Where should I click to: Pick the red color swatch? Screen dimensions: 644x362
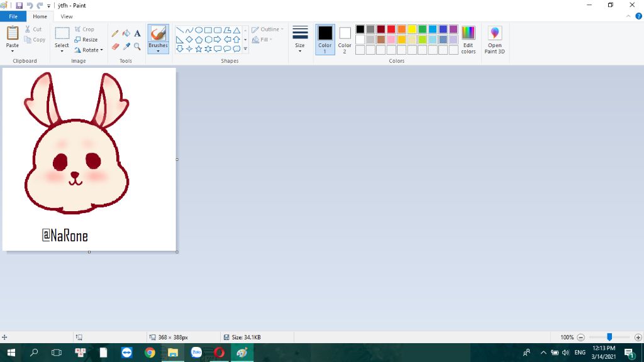(391, 29)
